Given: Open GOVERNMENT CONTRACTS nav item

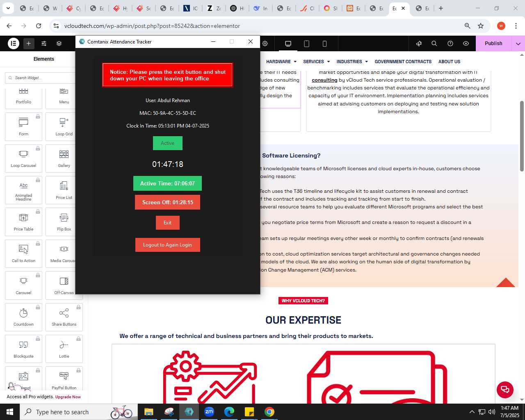Looking at the screenshot, I should [403, 62].
